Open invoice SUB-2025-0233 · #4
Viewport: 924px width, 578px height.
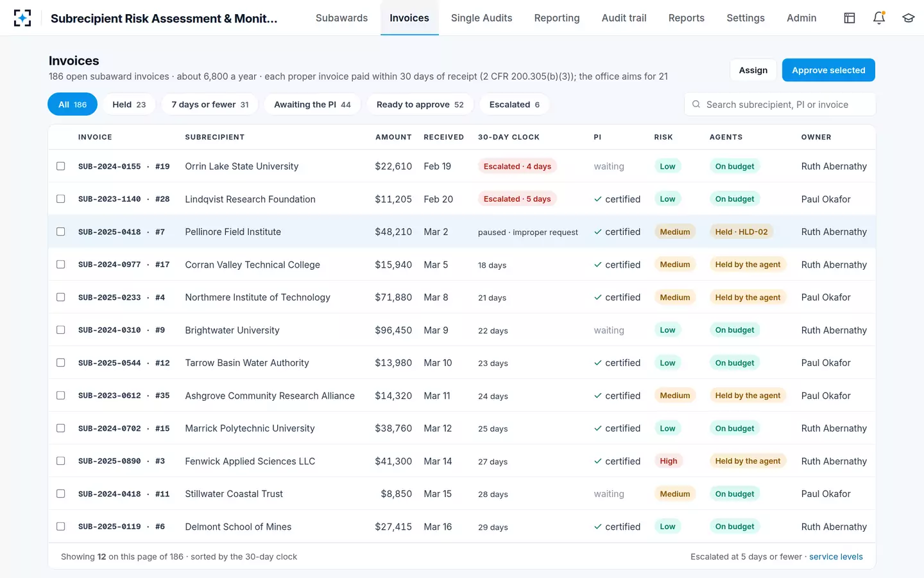coord(121,297)
